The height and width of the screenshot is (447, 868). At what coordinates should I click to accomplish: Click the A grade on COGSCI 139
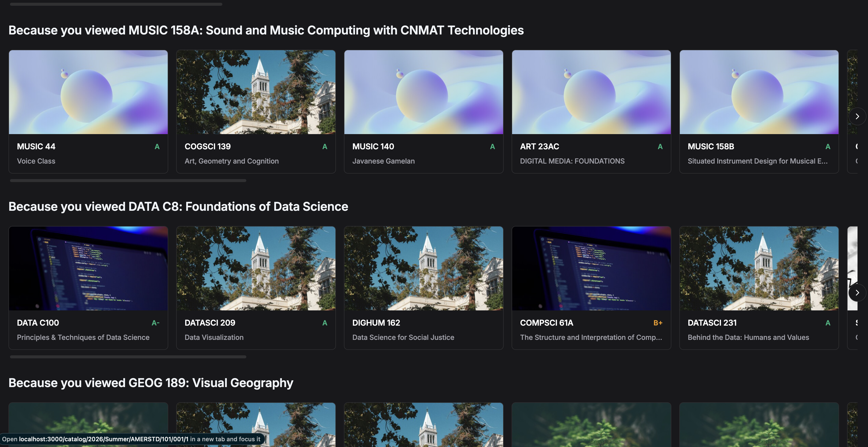pyautogui.click(x=325, y=147)
